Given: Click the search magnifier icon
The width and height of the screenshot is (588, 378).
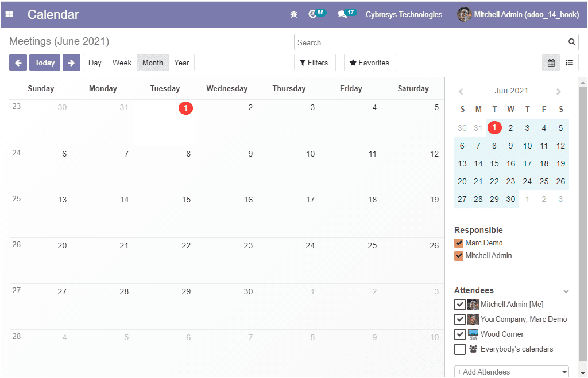Looking at the screenshot, I should [x=571, y=41].
